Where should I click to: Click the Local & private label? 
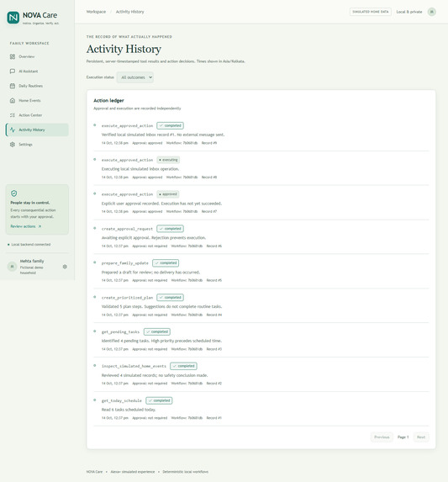point(409,12)
